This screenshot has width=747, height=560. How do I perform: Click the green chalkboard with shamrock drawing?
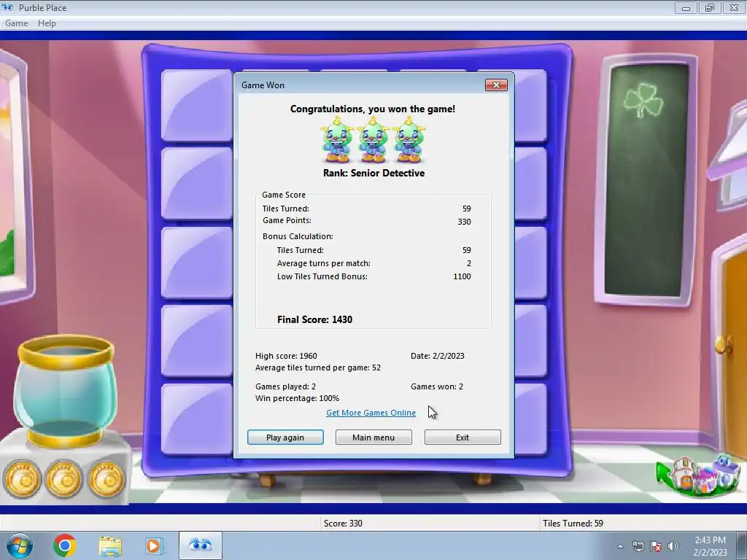tap(646, 180)
